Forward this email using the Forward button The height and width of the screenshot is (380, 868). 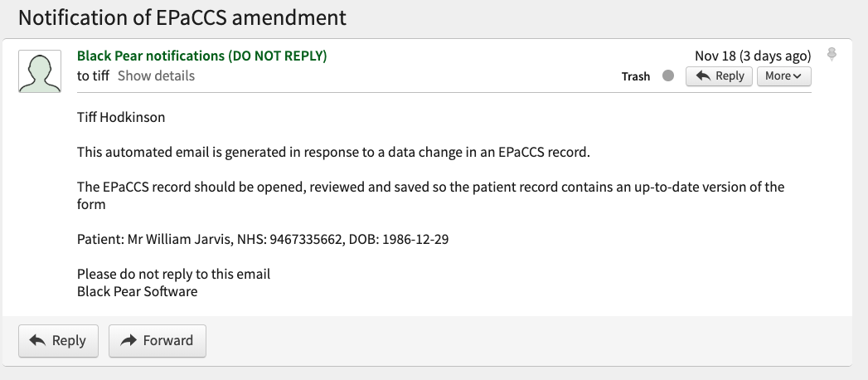(x=158, y=341)
